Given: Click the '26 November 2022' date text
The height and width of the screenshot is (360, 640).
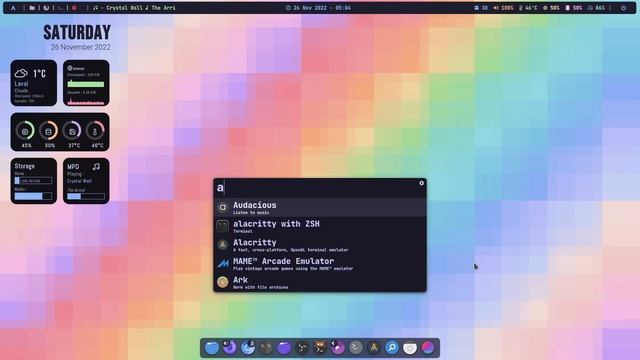Looking at the screenshot, I should tap(80, 47).
